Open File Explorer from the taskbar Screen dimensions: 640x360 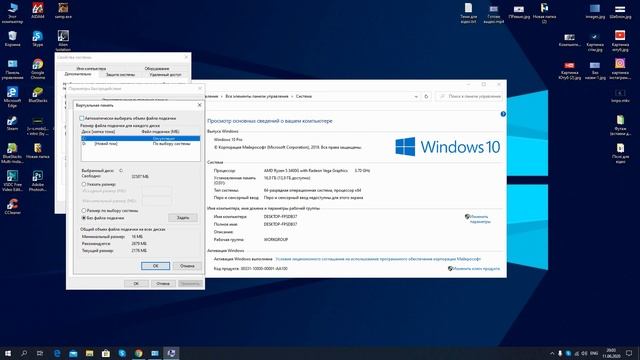(x=89, y=353)
